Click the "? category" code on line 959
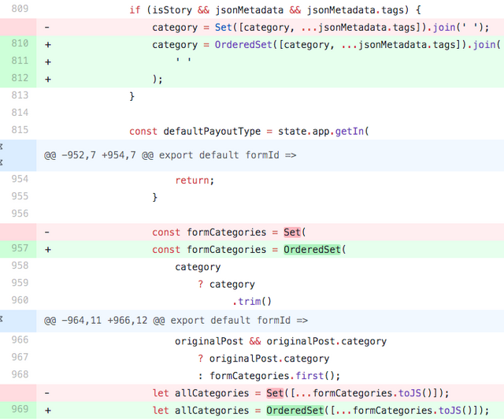The width and height of the screenshot is (504, 420). pyautogui.click(x=226, y=284)
